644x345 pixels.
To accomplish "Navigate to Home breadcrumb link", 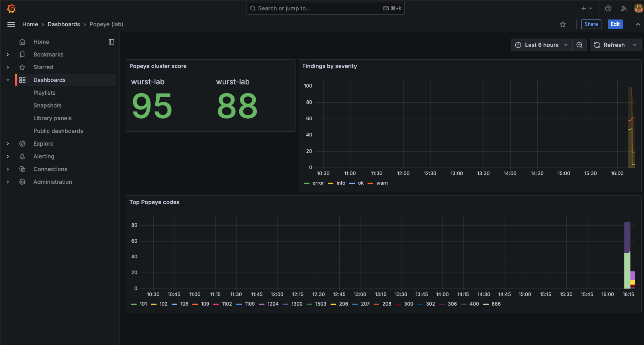I will tap(30, 24).
